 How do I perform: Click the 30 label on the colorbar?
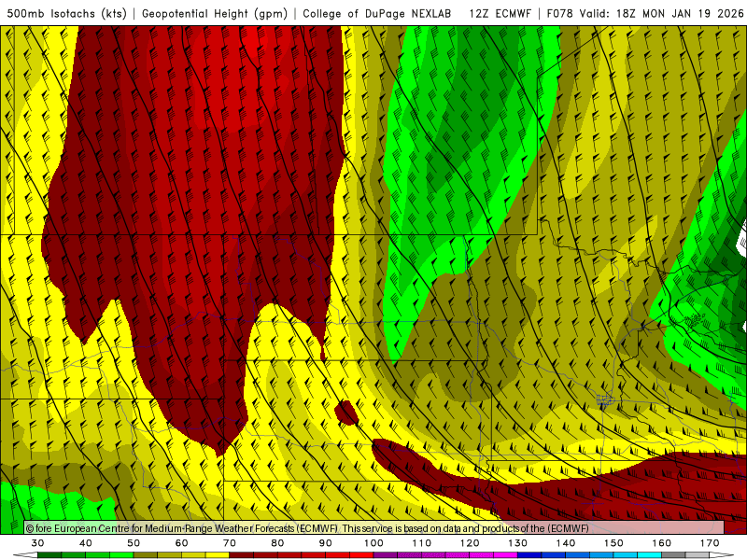coord(37,543)
